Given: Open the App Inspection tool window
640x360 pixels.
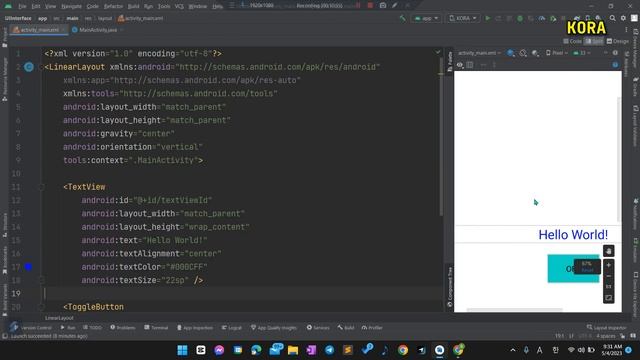Looking at the screenshot, I should (x=195, y=327).
